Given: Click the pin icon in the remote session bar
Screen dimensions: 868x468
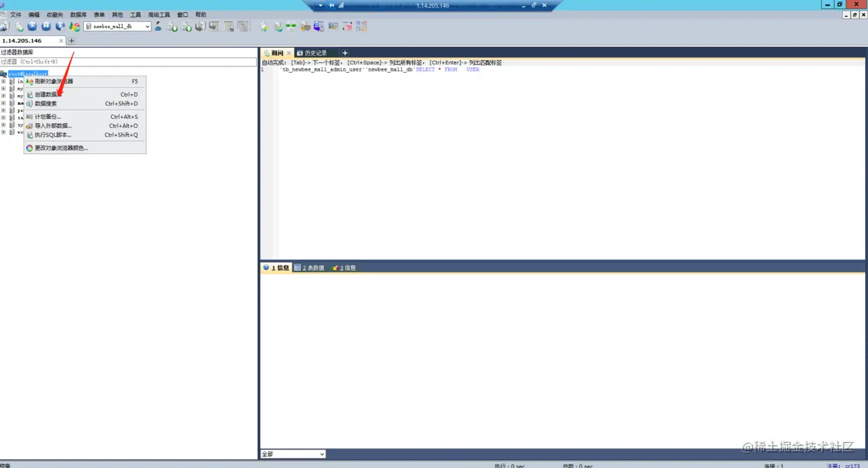Looking at the screenshot, I should [331, 5].
